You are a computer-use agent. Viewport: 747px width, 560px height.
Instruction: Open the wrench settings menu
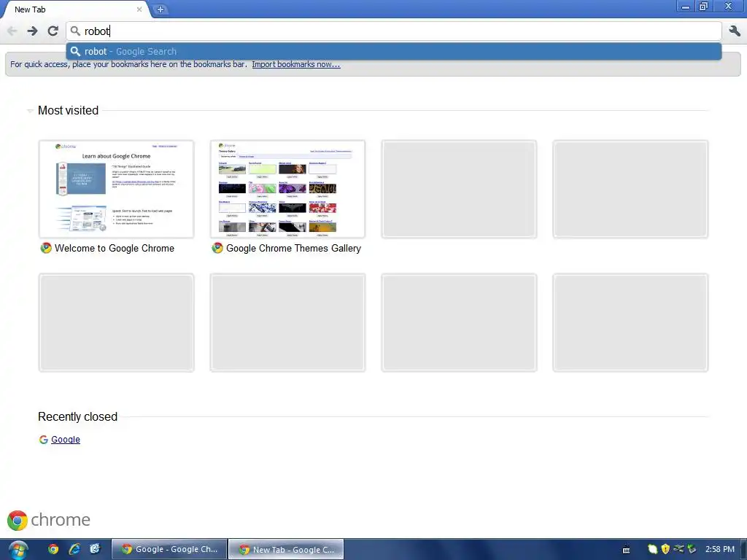click(735, 31)
